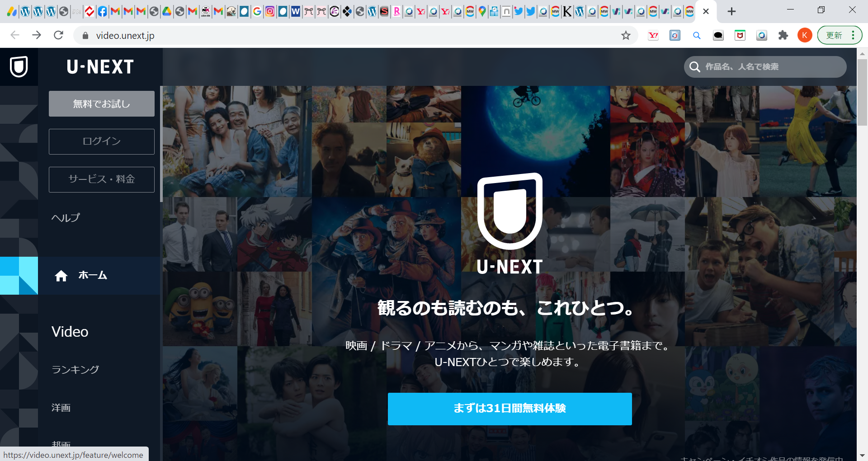Image resolution: width=868 pixels, height=461 pixels.
Task: Open the Yahoo extension icon in the toolbar
Action: point(653,35)
